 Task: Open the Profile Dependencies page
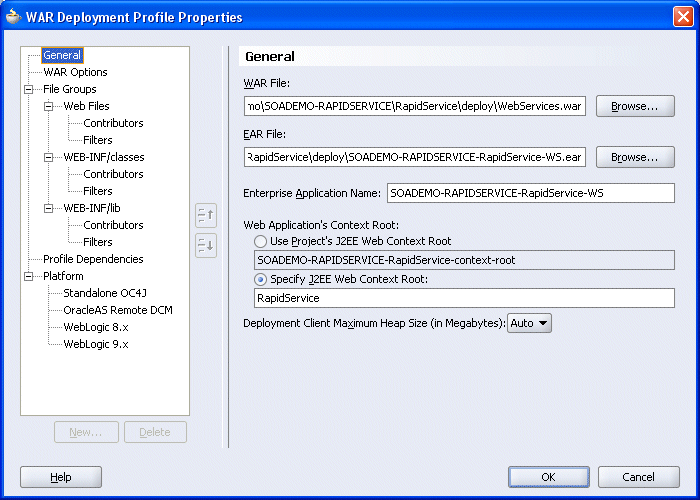pos(93,259)
